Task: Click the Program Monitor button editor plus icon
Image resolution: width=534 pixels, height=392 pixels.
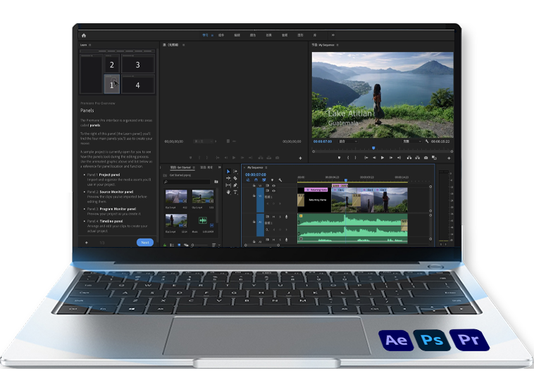Action: coord(449,158)
